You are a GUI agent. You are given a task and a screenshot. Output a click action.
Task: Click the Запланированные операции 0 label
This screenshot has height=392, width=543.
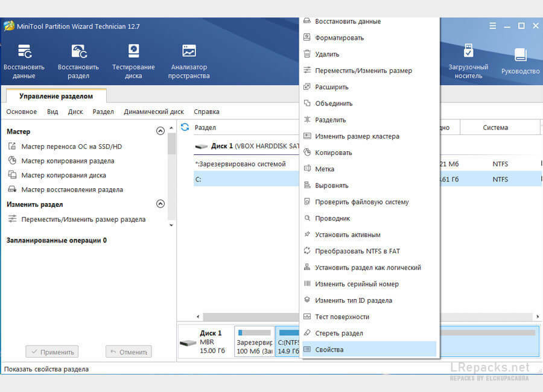(57, 240)
